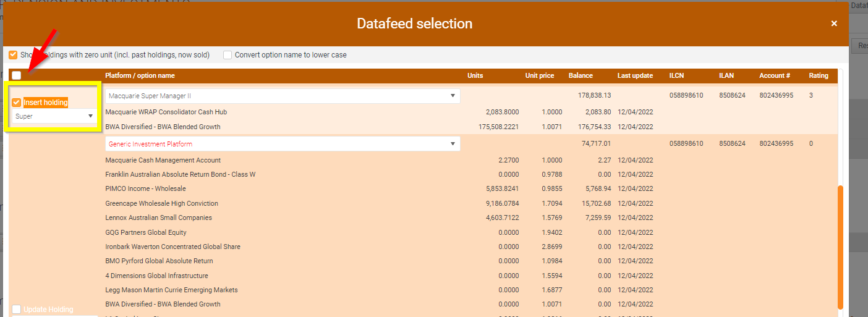Click the orange vertical scrollbar of holdings list
868x317 pixels.
840,247
